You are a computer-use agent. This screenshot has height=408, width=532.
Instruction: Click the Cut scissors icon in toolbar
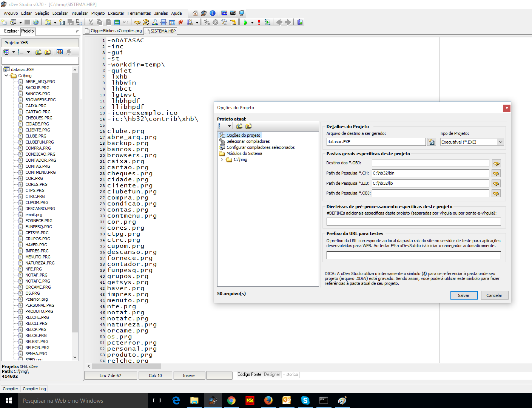(x=91, y=22)
